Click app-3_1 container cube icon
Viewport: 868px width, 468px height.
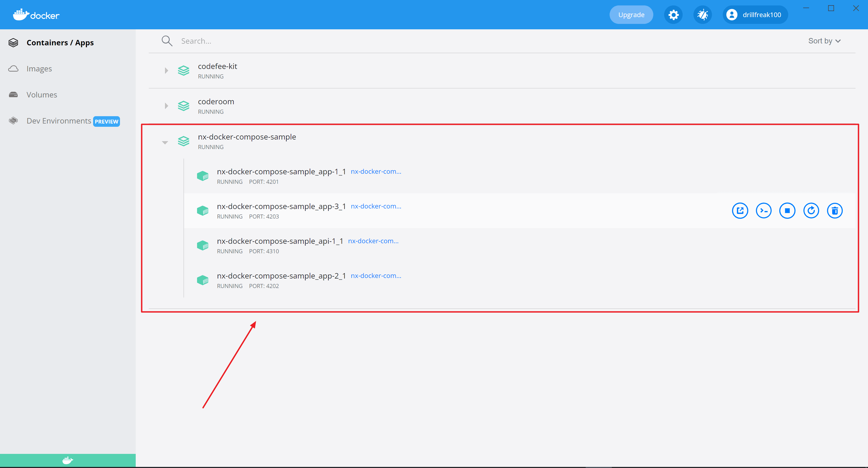(202, 211)
